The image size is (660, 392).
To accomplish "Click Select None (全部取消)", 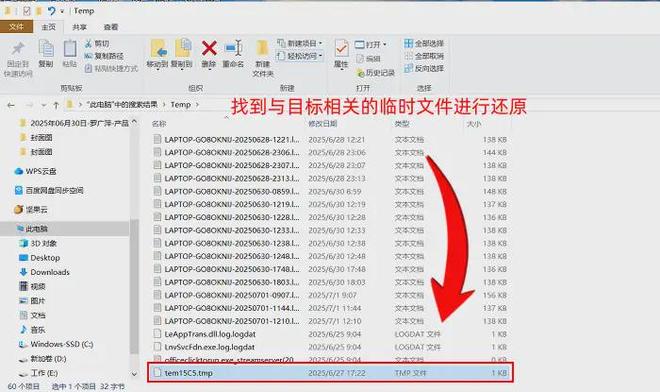I will (x=424, y=56).
